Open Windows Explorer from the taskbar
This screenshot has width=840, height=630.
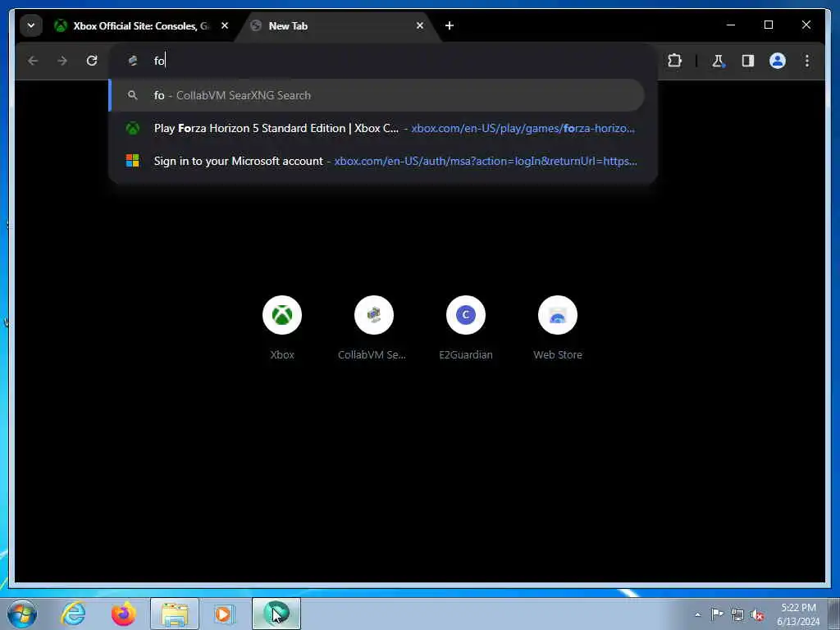(175, 614)
